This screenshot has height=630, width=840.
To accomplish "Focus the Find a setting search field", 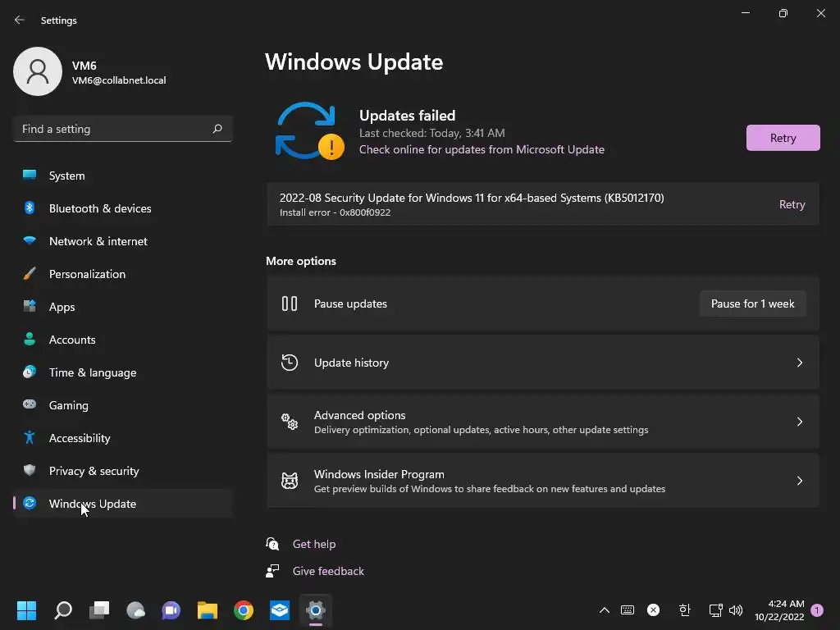I will pos(123,129).
